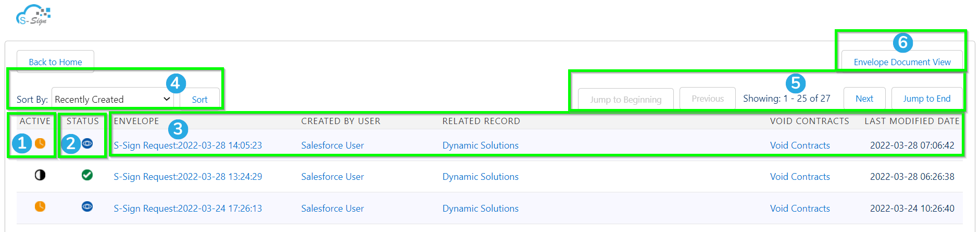Viewport: 980px width, 232px height.
Task: Open S-Sign Request:2022-03-24 17:26:13 envelope
Action: [x=188, y=209]
